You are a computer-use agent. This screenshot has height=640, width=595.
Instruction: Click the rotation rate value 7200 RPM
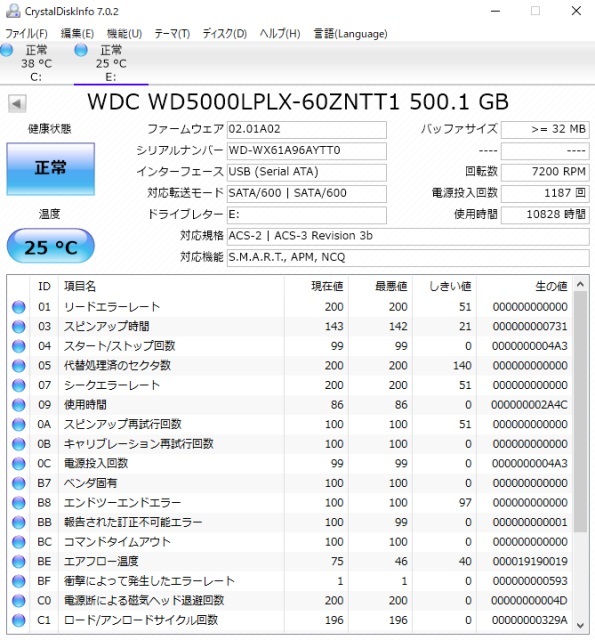coord(545,172)
